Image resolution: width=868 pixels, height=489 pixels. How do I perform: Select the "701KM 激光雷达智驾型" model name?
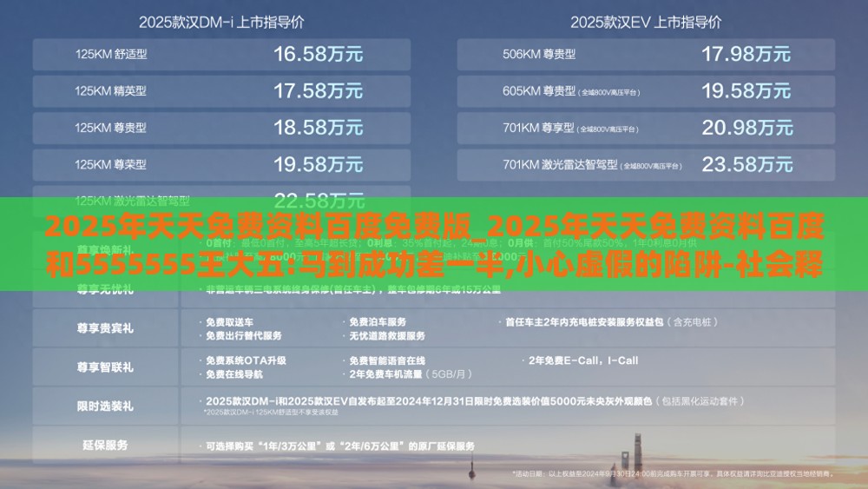[x=560, y=164]
